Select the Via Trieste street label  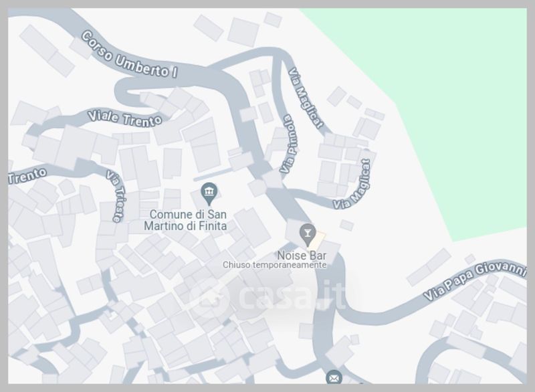116,197
